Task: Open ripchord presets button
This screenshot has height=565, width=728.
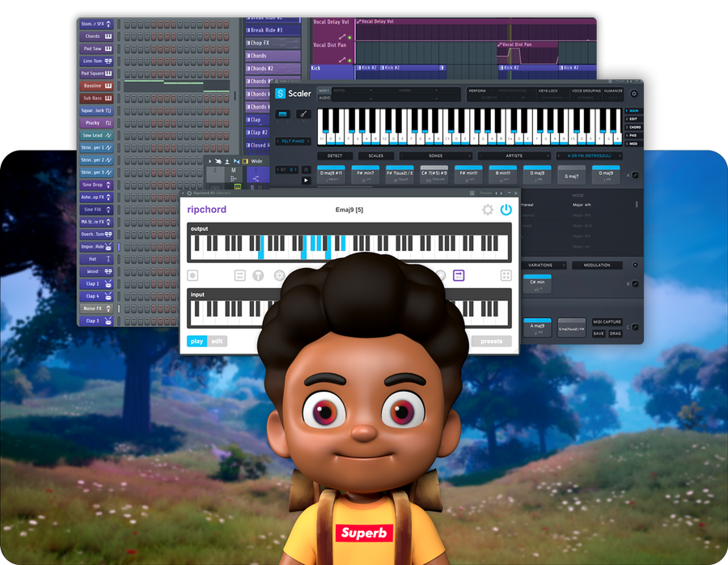Action: (x=491, y=341)
